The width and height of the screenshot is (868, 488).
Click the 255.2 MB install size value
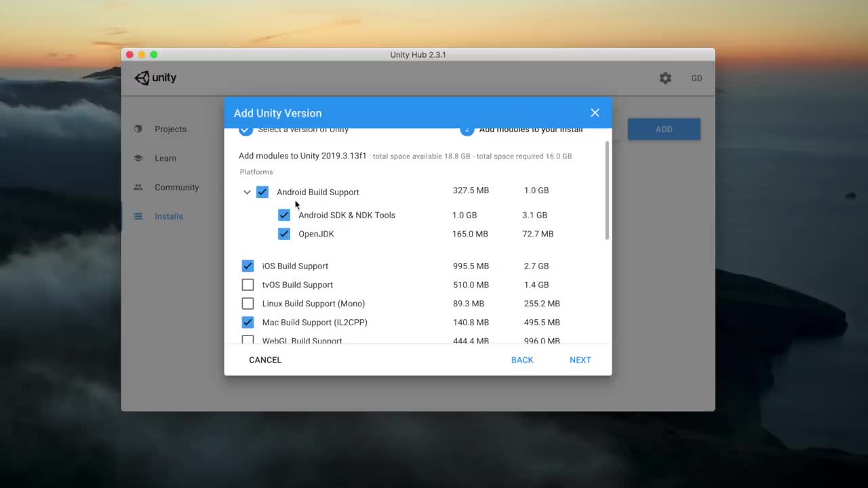coord(542,304)
